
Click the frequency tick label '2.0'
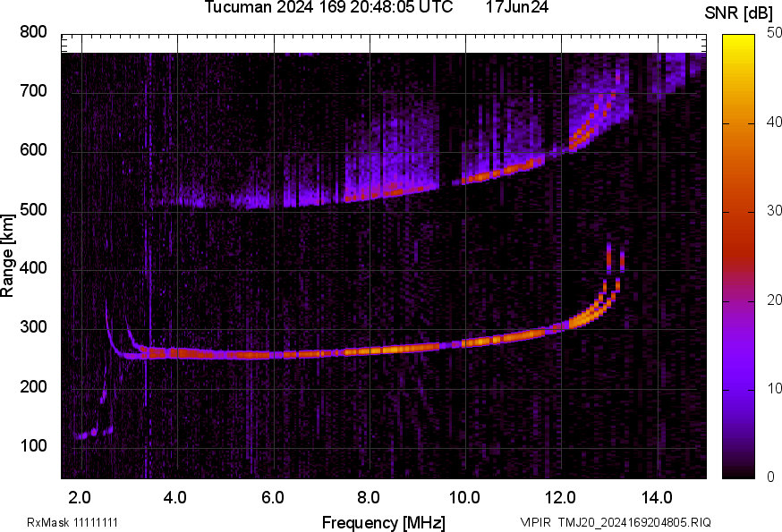[x=80, y=498]
